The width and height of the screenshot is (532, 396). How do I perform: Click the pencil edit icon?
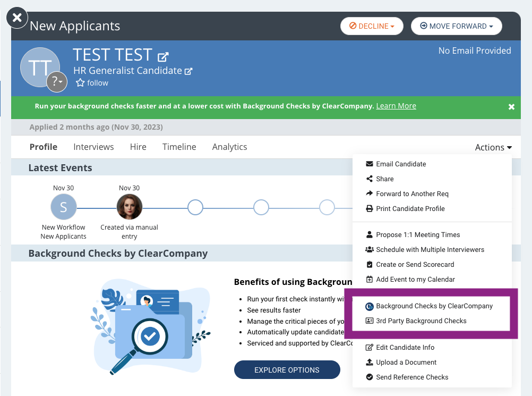(370, 347)
